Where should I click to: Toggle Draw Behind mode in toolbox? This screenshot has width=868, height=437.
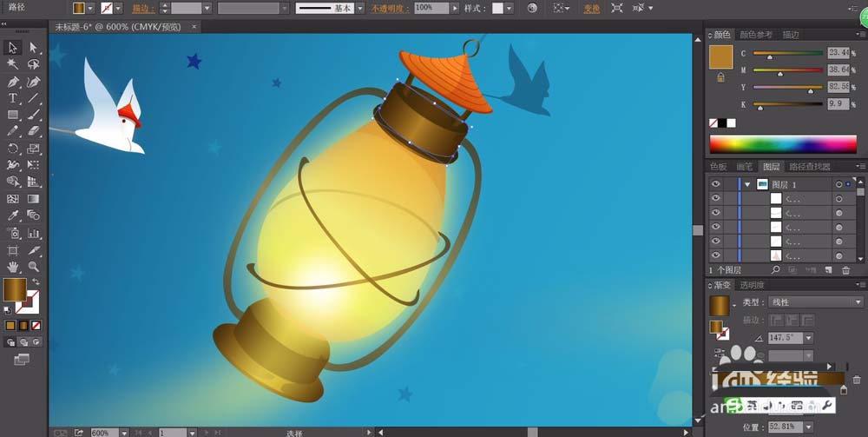tap(23, 342)
